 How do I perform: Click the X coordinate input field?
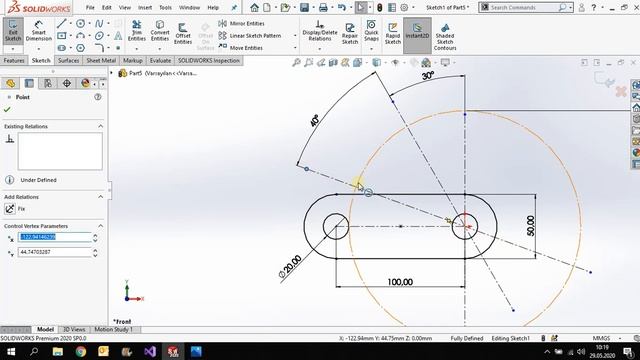(x=55, y=237)
